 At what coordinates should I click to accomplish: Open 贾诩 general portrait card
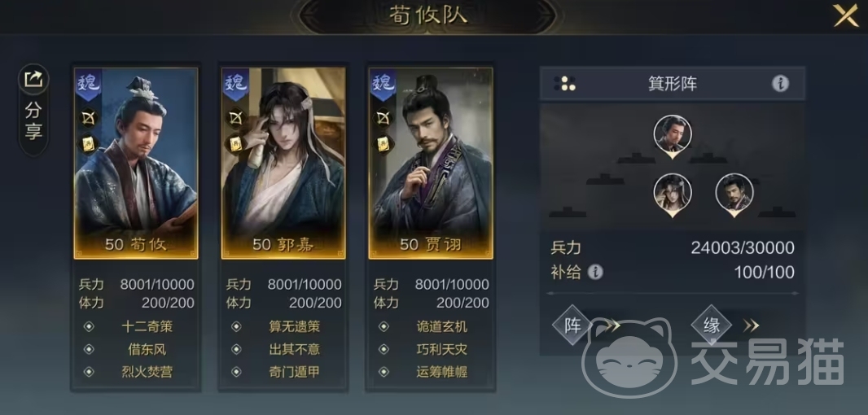(x=431, y=164)
